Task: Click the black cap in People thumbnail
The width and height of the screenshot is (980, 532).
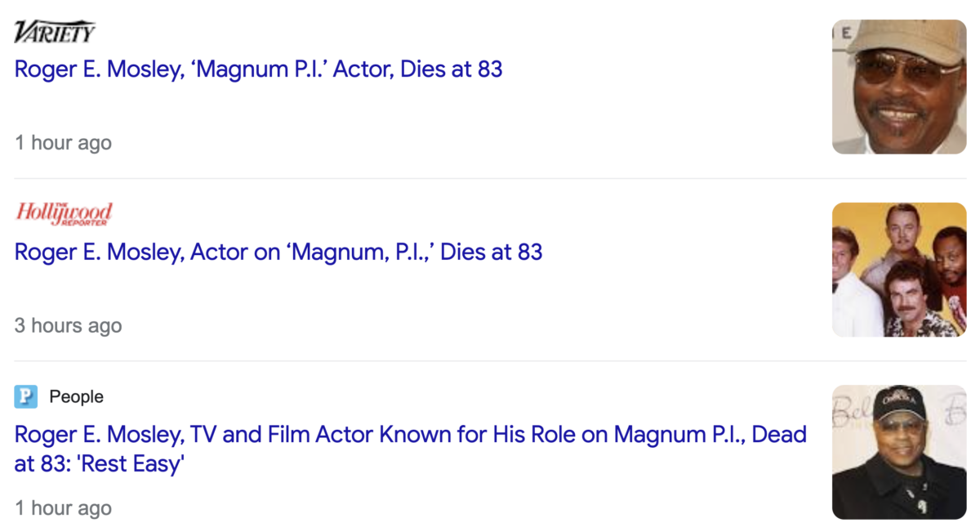Action: (900, 404)
